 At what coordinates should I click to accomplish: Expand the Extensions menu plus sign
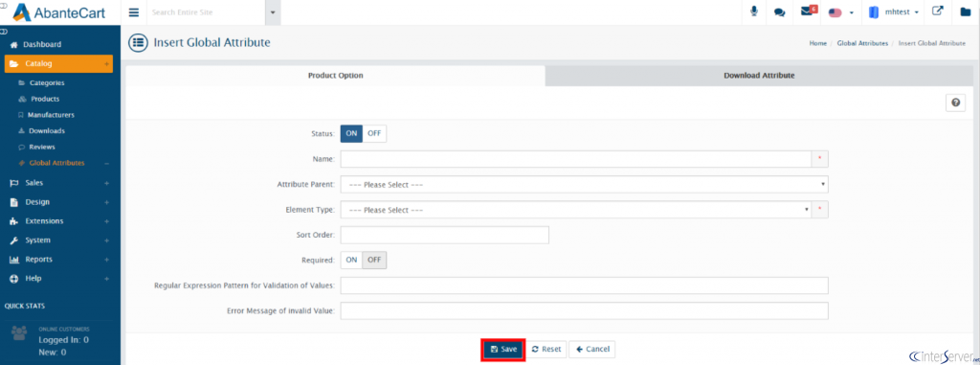pos(107,221)
